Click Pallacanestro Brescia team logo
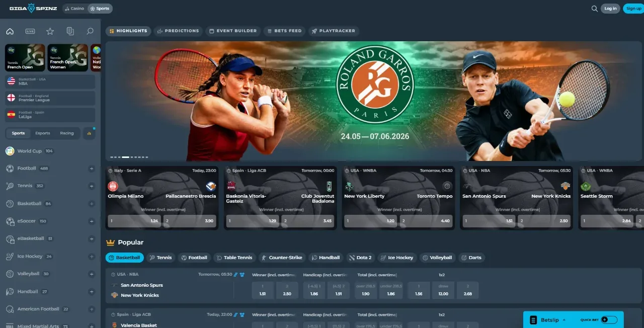Screen dimensions: 644x328 [211, 186]
